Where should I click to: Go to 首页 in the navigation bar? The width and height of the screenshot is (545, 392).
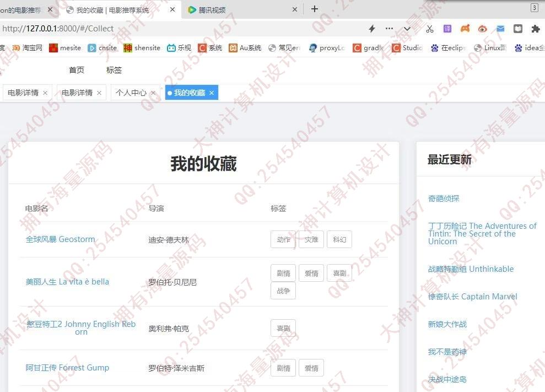click(x=77, y=70)
